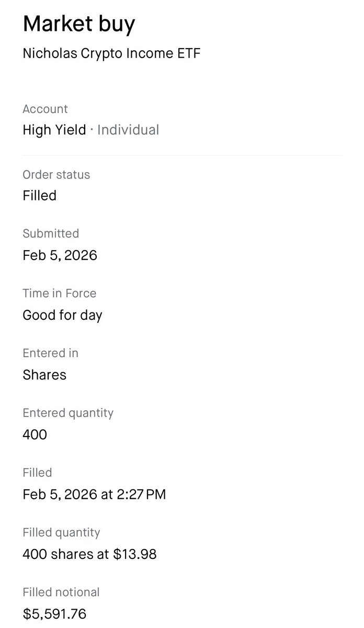The image size is (364, 628).
Task: Click the Entered in label
Action: pos(50,353)
